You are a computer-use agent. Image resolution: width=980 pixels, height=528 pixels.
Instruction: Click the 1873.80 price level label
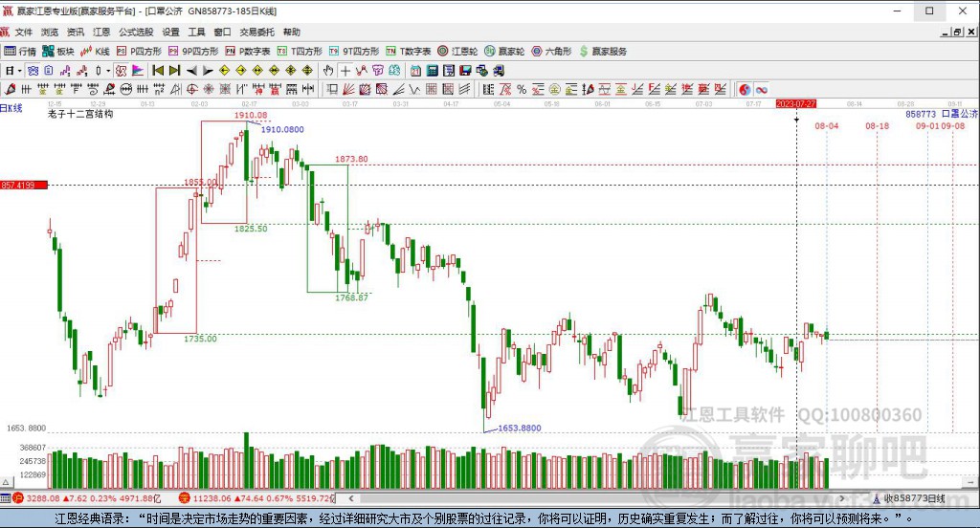coord(351,159)
